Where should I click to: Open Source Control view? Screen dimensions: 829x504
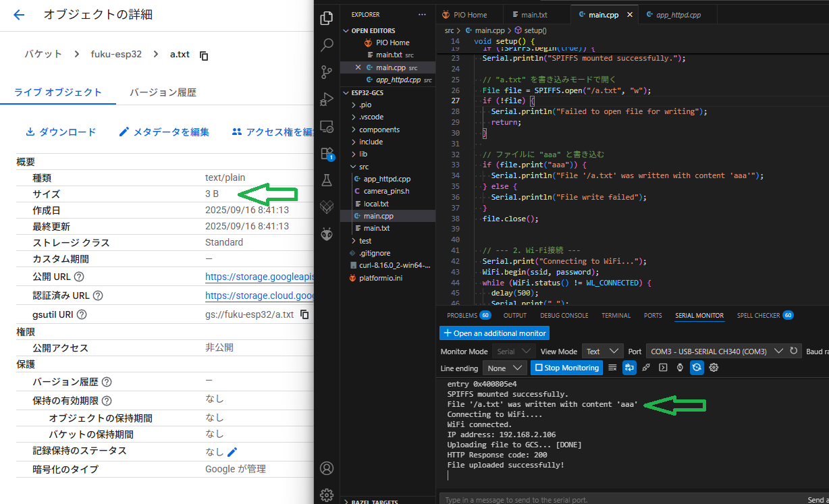pos(327,72)
